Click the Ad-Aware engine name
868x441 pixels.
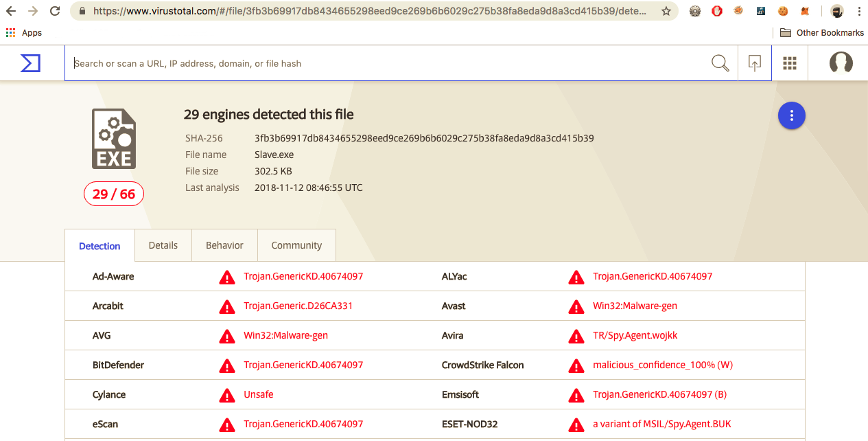[x=113, y=276]
